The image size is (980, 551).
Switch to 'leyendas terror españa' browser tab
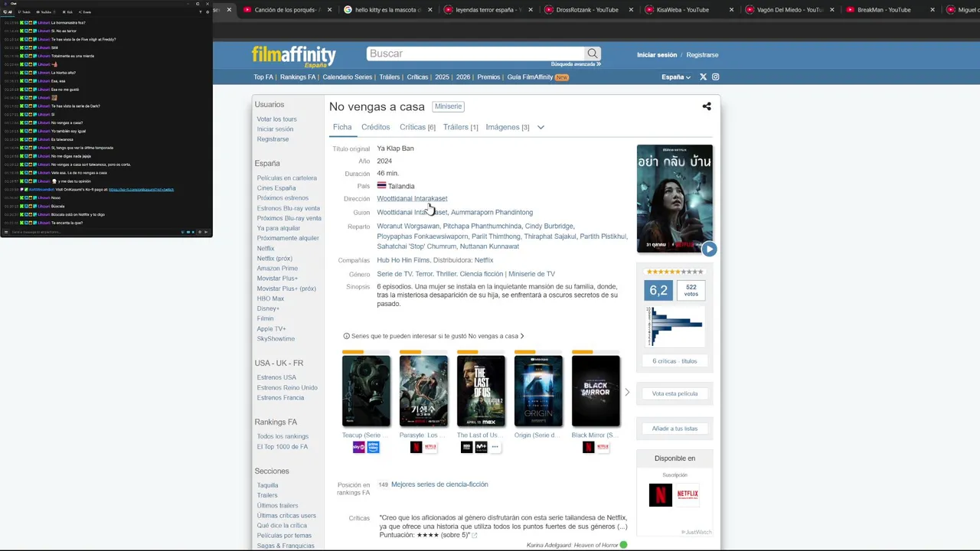tap(489, 10)
